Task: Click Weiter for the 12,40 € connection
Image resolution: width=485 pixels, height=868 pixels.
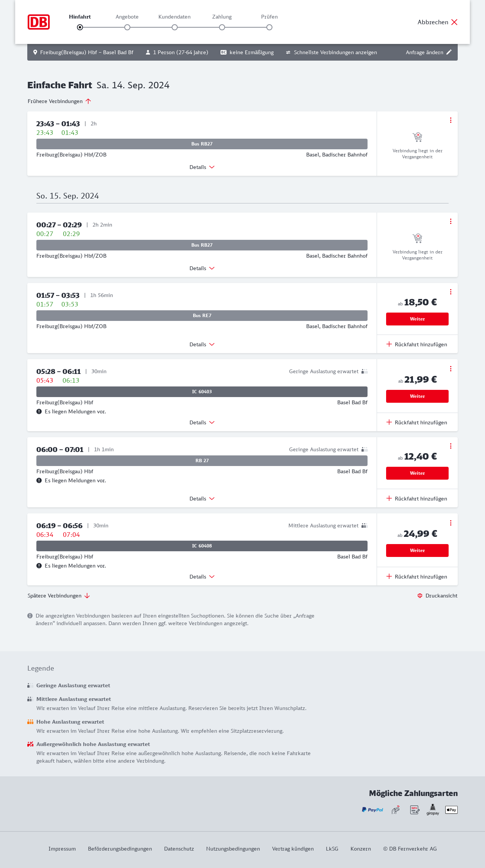Action: 417,473
